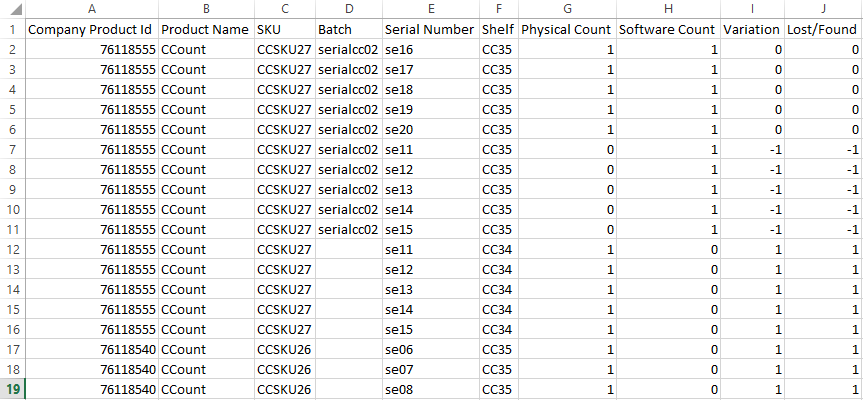Select the entire sheet using corner triangle
Image resolution: width=863 pixels, height=400 pixels.
[x=12, y=9]
